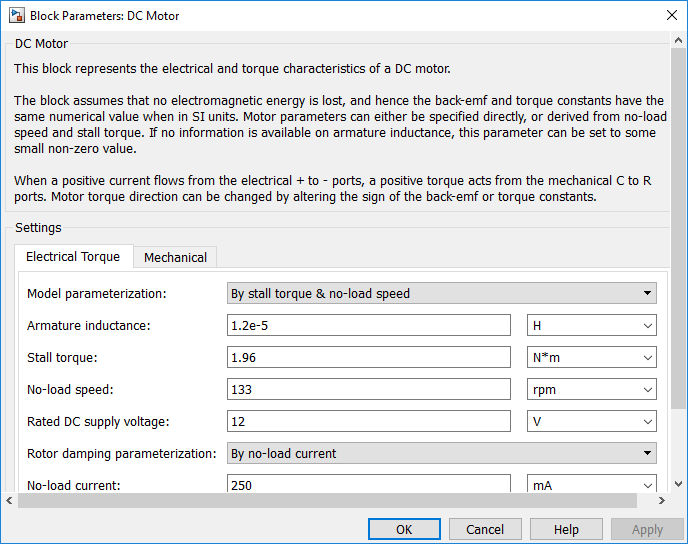Click the Stall torque value field
This screenshot has width=688, height=544.
[370, 358]
